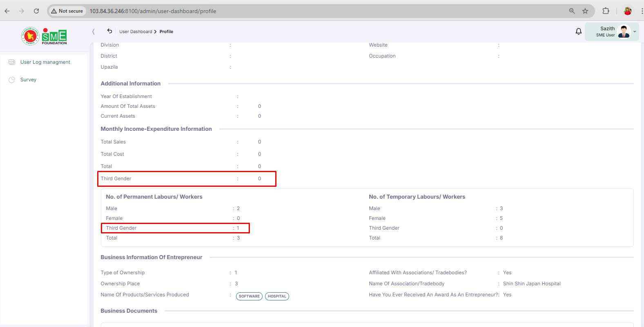Click the HOSPITAL product tag

277,296
